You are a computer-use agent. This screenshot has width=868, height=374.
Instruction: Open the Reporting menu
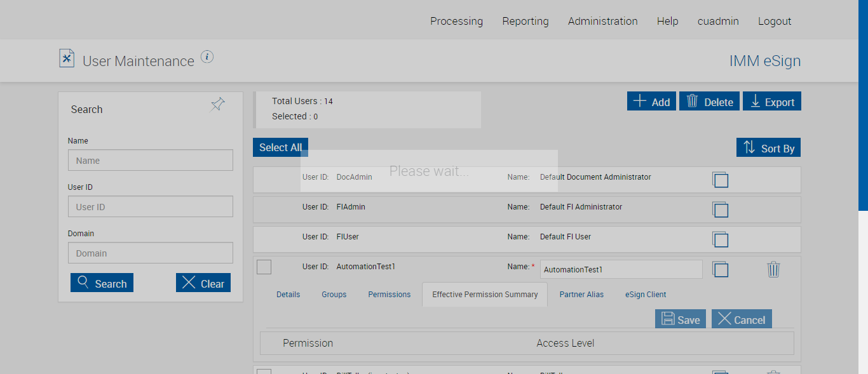[526, 21]
